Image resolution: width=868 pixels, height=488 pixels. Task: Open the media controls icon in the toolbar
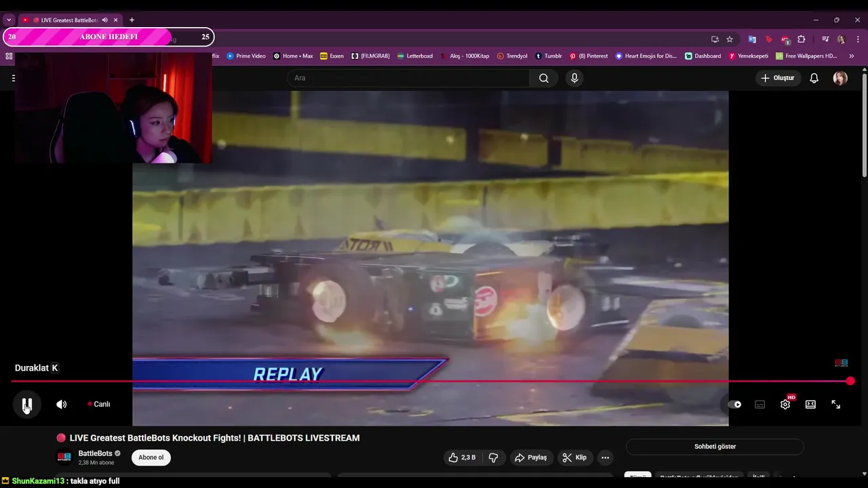click(x=825, y=39)
